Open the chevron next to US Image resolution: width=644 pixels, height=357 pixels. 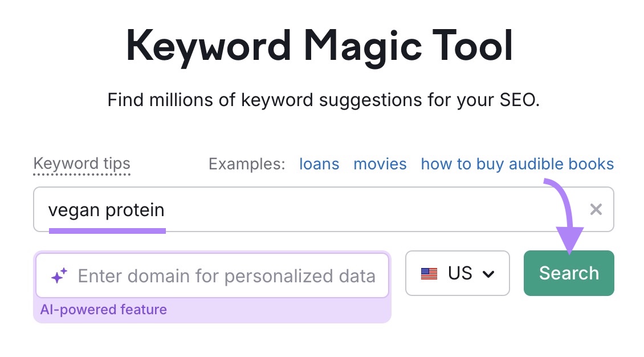click(488, 274)
